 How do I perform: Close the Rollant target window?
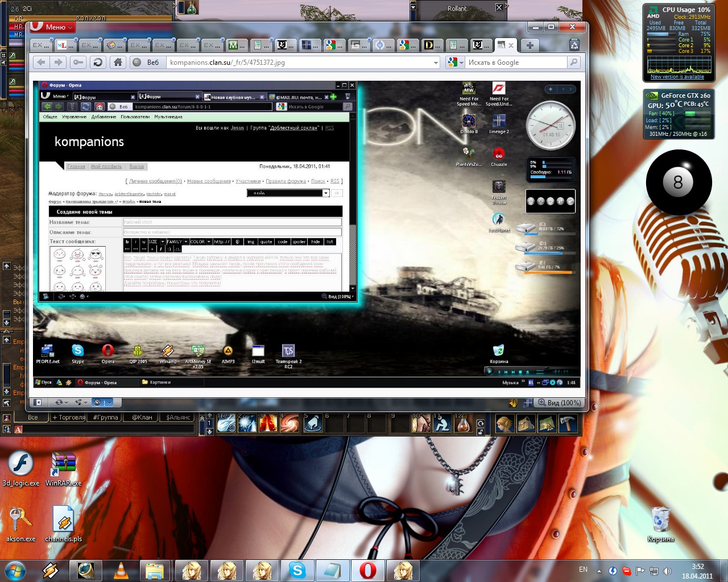[x=499, y=7]
